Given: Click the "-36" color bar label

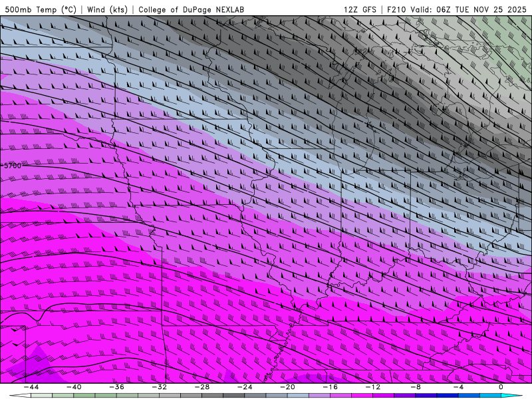Looking at the screenshot, I should [x=117, y=387].
